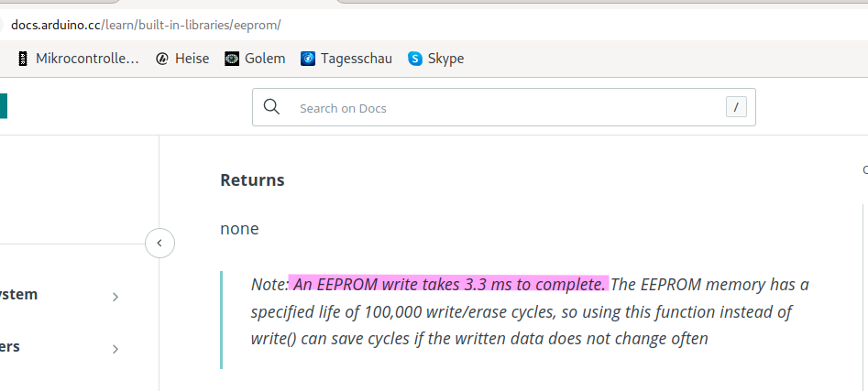Click the Mikrocontroller bookmark favicon
The width and height of the screenshot is (868, 391).
point(22,59)
